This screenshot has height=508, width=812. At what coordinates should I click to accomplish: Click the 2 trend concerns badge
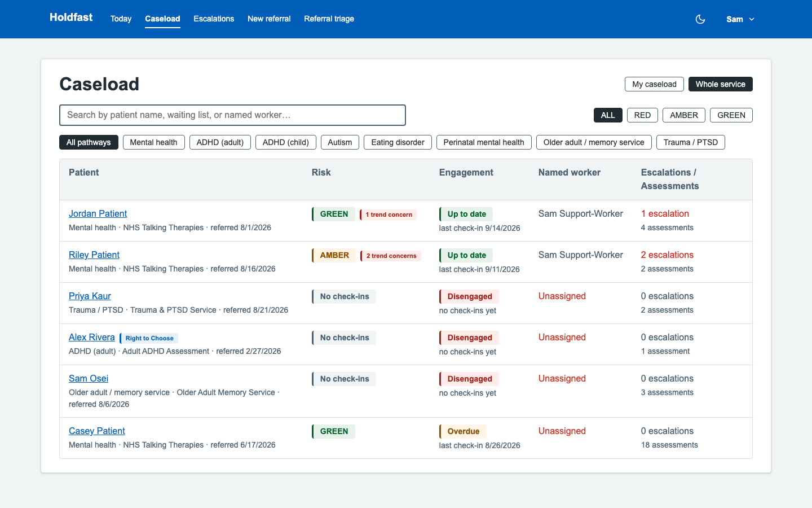click(x=391, y=256)
